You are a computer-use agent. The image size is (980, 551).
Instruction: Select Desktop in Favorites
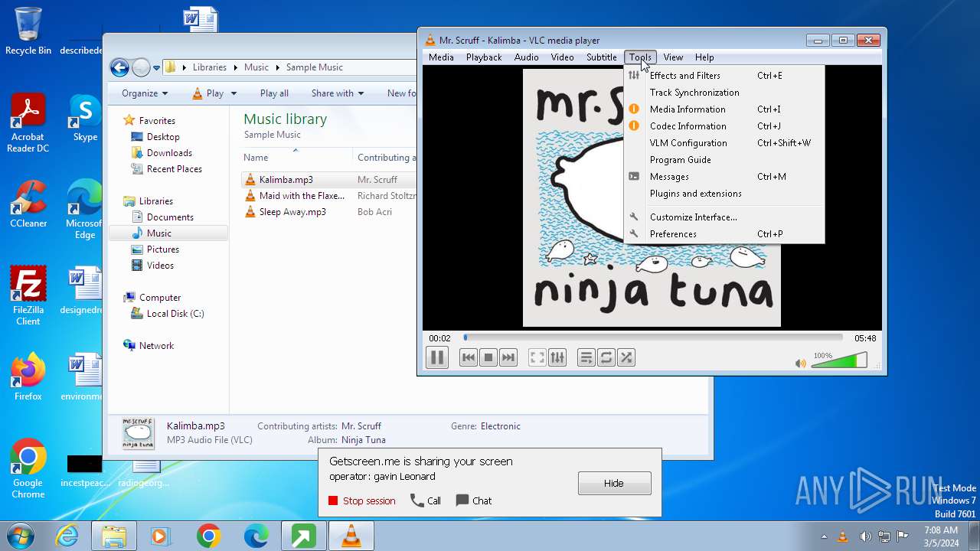tap(163, 137)
